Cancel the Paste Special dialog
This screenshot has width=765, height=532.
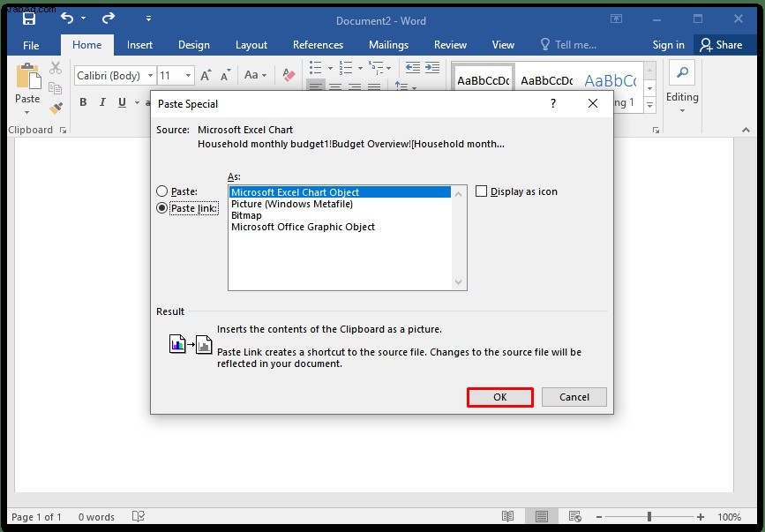point(574,397)
